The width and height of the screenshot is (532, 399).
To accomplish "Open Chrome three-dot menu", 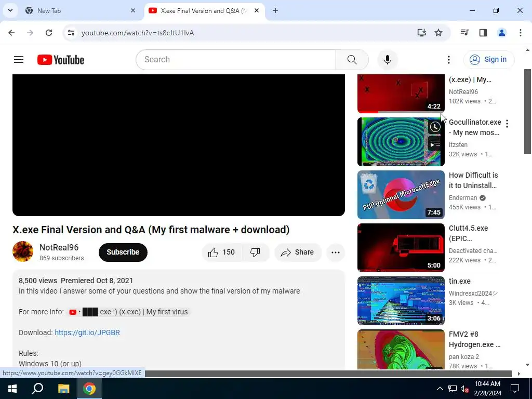I will tap(520, 33).
